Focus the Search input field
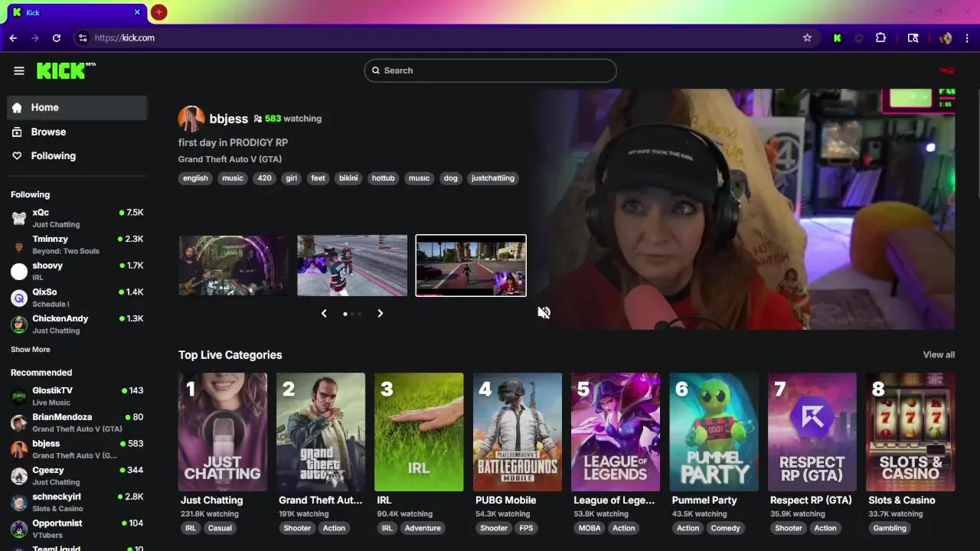The image size is (980, 551). [490, 70]
